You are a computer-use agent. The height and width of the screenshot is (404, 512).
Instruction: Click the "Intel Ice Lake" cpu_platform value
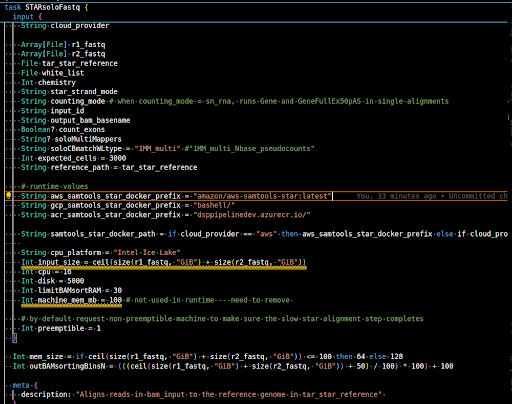[x=147, y=253]
